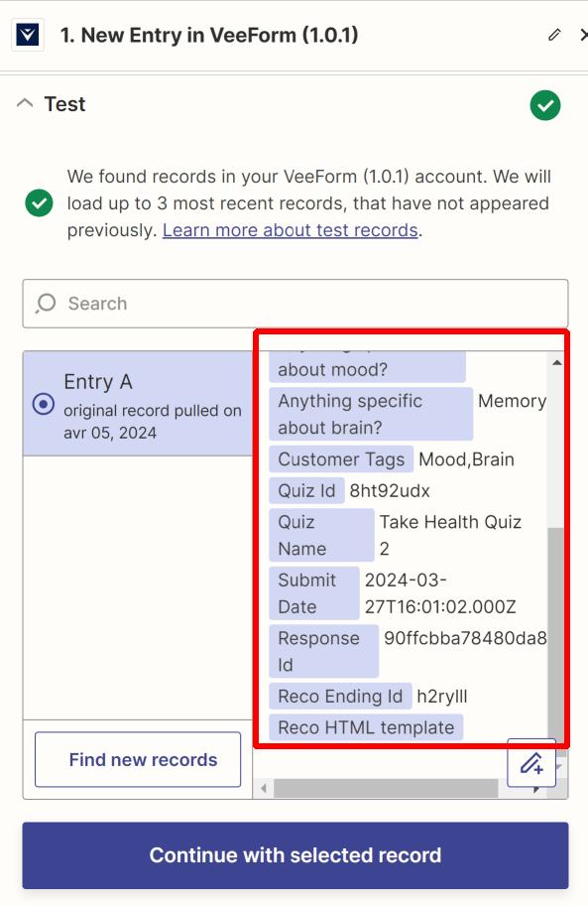Image resolution: width=588 pixels, height=906 pixels.
Task: Select the Quiz Id field label
Action: (306, 490)
